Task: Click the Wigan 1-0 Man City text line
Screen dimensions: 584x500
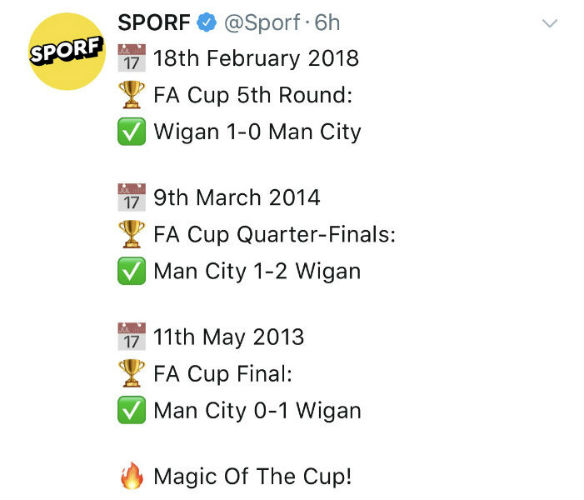Action: coord(257,132)
